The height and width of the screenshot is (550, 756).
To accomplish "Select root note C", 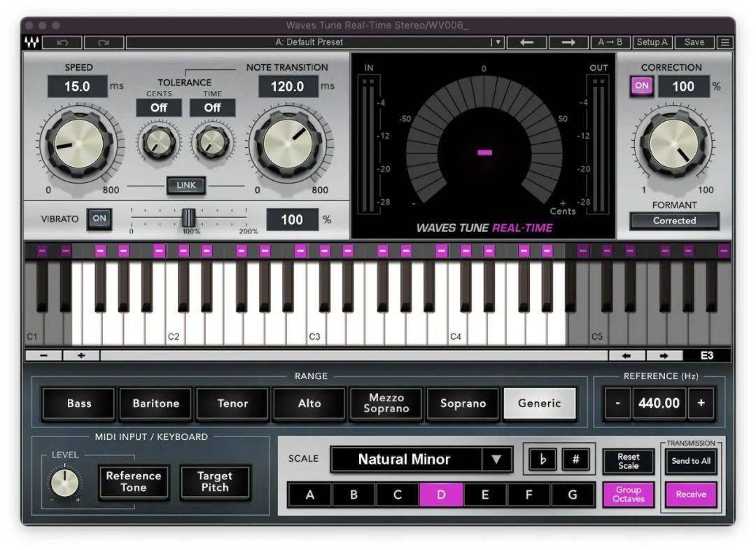I will (x=398, y=495).
